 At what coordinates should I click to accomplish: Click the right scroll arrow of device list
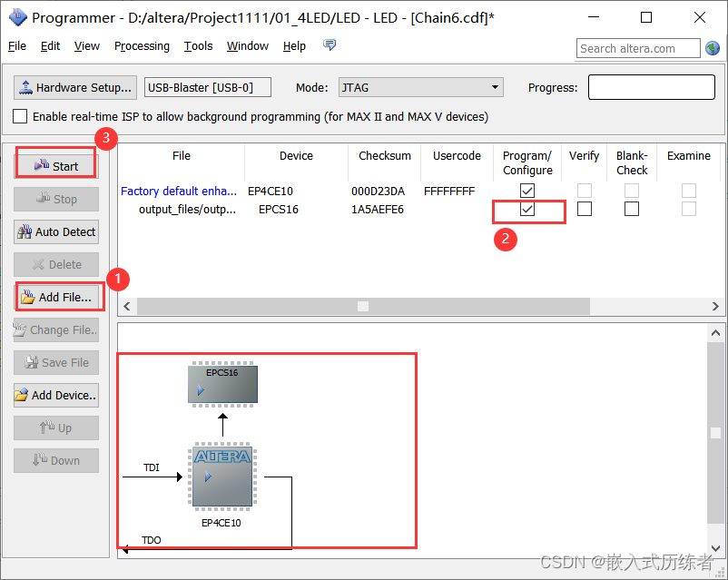tap(715, 306)
